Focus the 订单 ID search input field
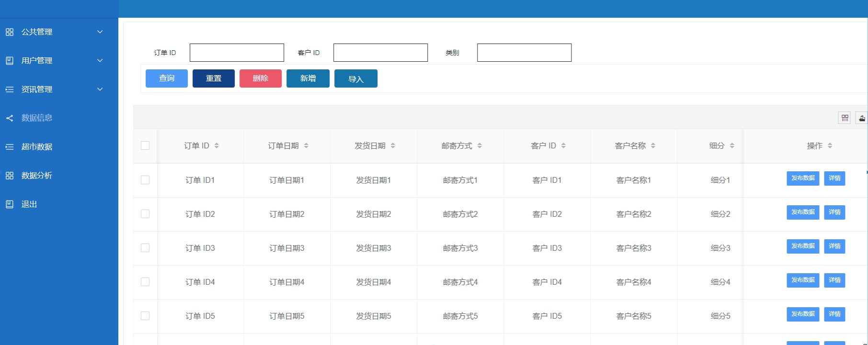 pos(237,53)
